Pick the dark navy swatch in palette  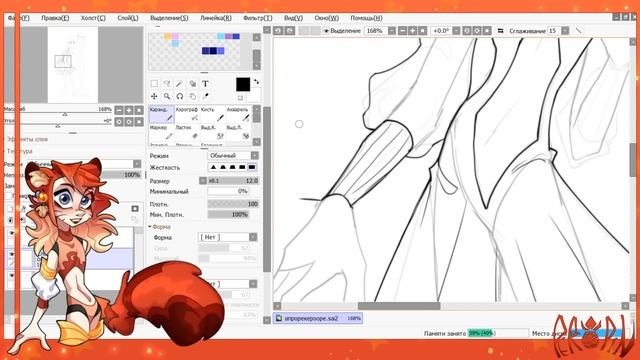pyautogui.click(x=213, y=51)
